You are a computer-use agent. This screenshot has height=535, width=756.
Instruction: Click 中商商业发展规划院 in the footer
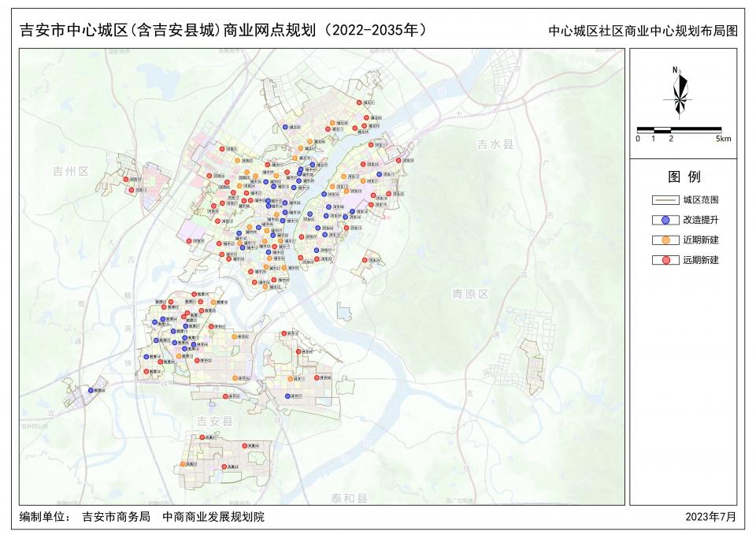(213, 518)
